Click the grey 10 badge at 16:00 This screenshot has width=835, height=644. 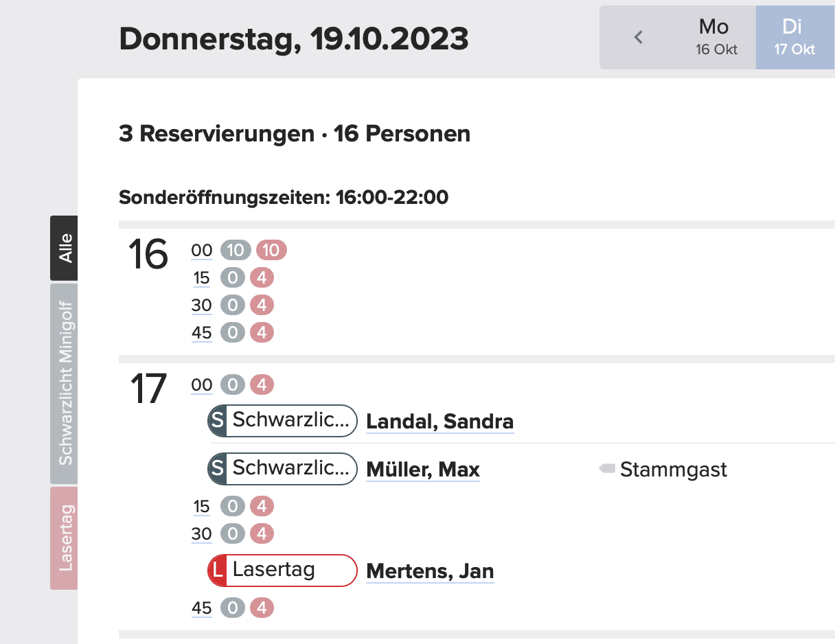point(236,251)
